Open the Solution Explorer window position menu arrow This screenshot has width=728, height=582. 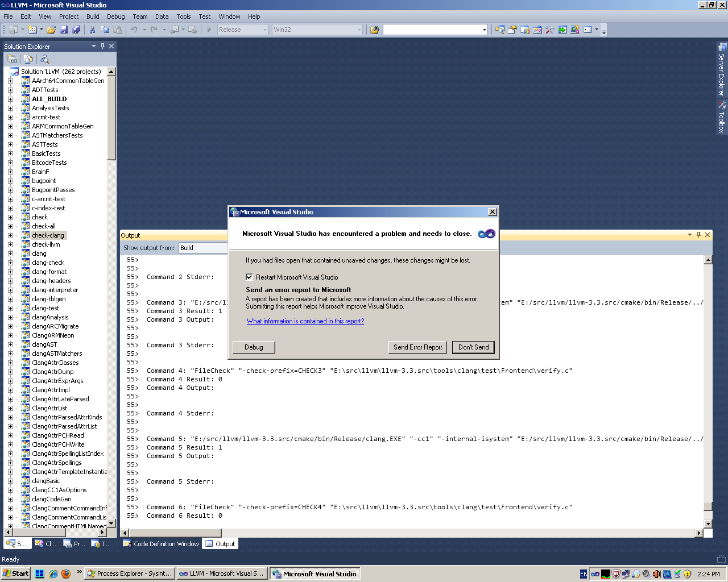coord(94,46)
